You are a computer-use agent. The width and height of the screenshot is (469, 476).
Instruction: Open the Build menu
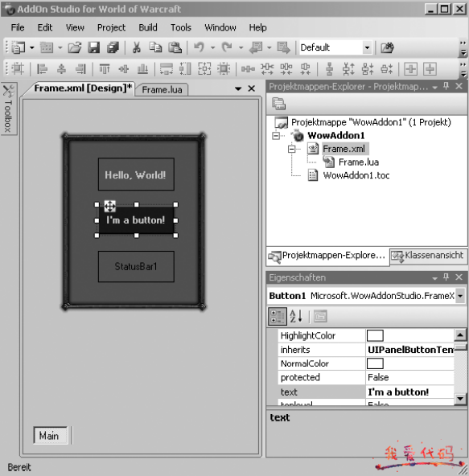click(x=148, y=27)
